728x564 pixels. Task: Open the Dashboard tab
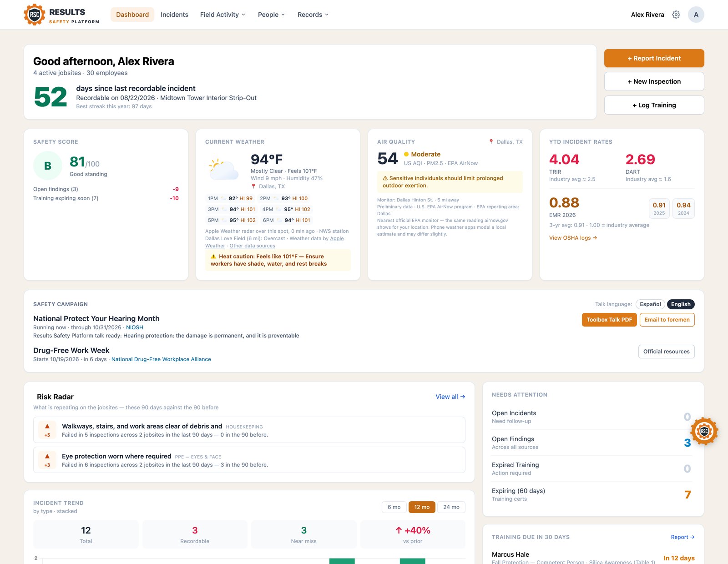point(132,15)
